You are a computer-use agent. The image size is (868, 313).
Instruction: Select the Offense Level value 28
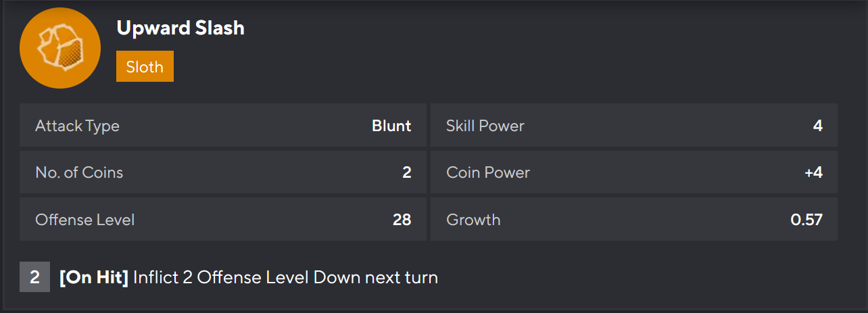[x=402, y=220]
